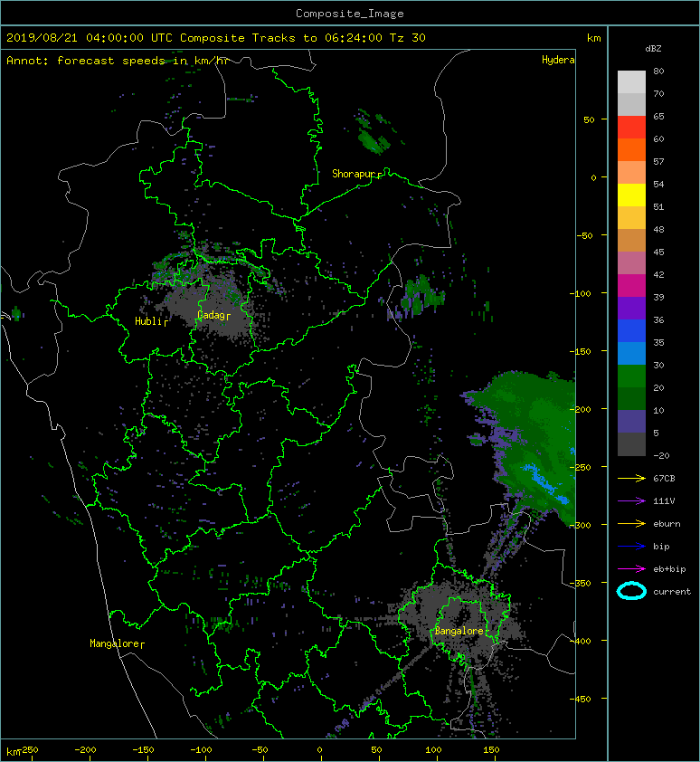Click the blue bip arrow in legend
This screenshot has width=700, height=762.
pyautogui.click(x=631, y=547)
